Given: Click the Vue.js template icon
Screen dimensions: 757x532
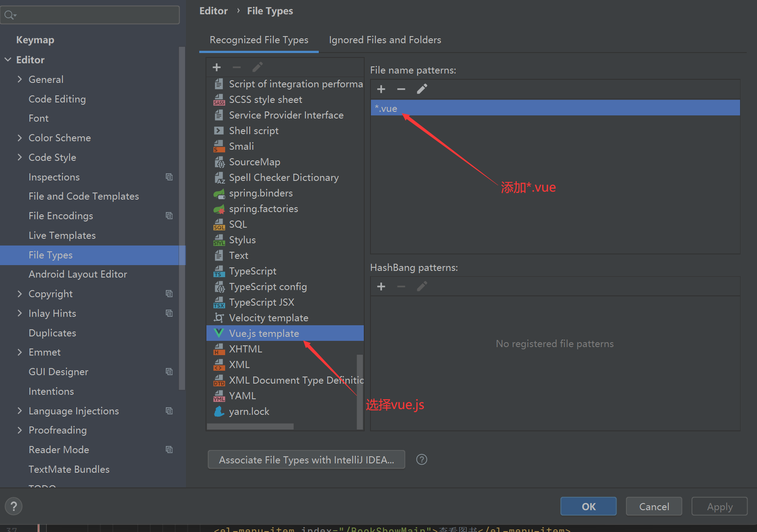Looking at the screenshot, I should pyautogui.click(x=219, y=333).
